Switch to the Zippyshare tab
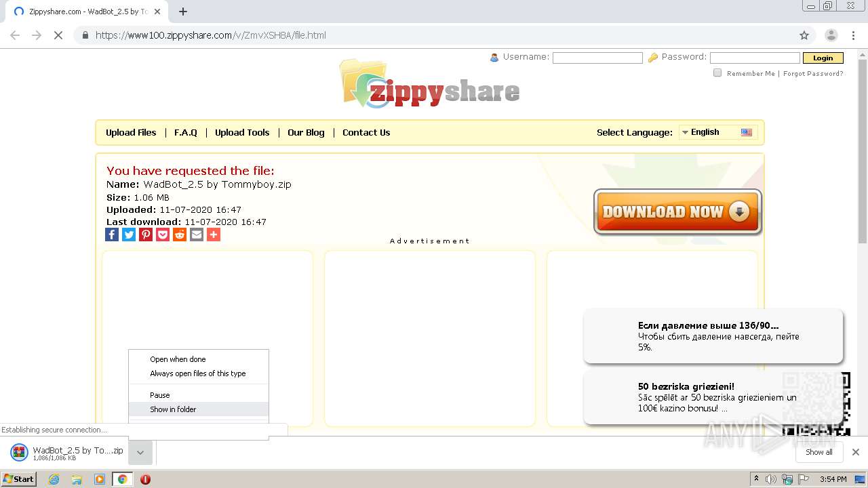This screenshot has width=868, height=488. [85, 12]
